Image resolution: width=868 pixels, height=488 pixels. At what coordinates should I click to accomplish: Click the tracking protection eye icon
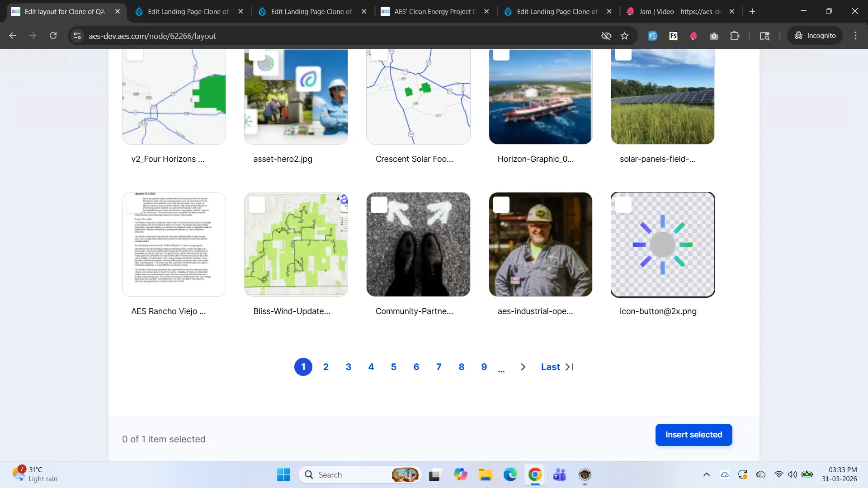click(x=606, y=36)
